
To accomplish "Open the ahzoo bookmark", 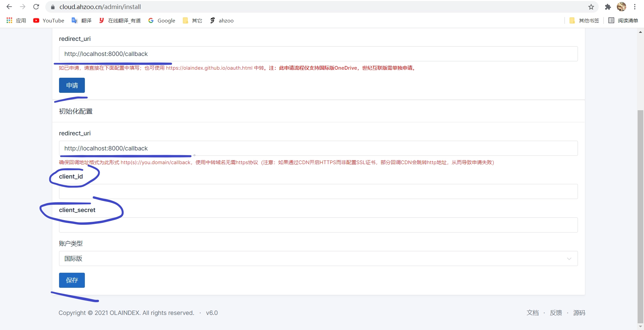I will coord(222,20).
